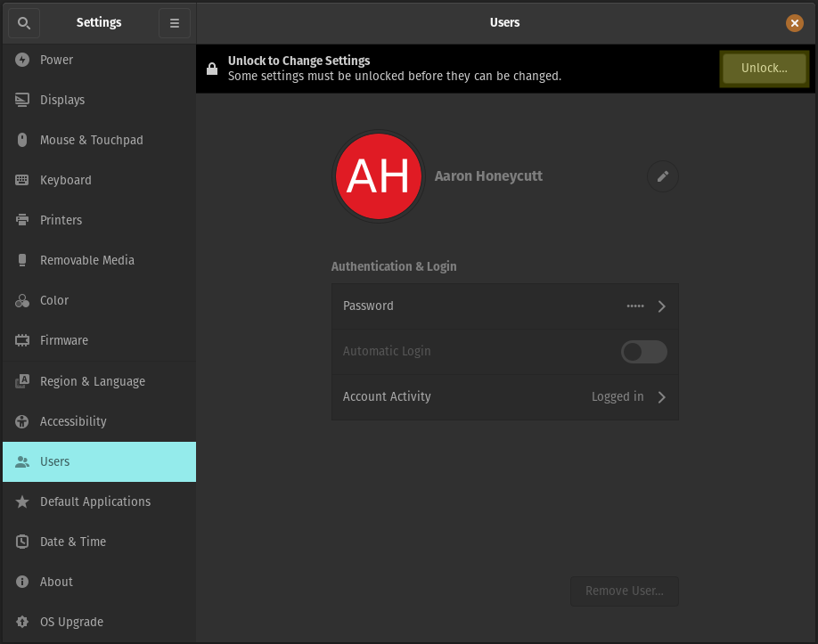818x644 pixels.
Task: Expand the Password row chevron
Action: tap(661, 306)
